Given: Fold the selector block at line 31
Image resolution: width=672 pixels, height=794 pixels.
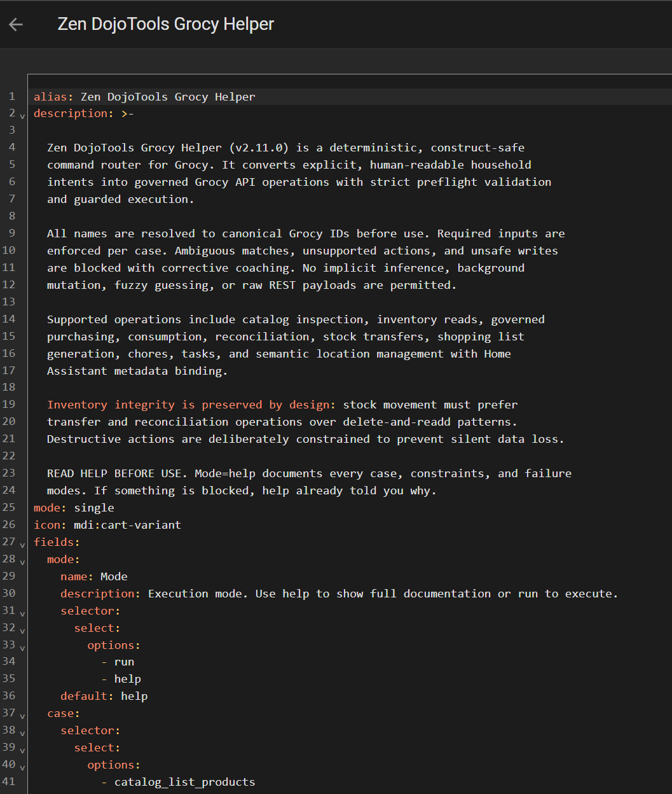Looking at the screenshot, I should pos(23,613).
